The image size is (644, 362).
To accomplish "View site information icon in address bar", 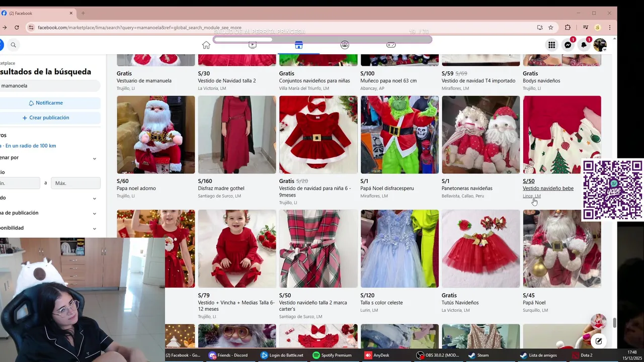I will 31,28.
